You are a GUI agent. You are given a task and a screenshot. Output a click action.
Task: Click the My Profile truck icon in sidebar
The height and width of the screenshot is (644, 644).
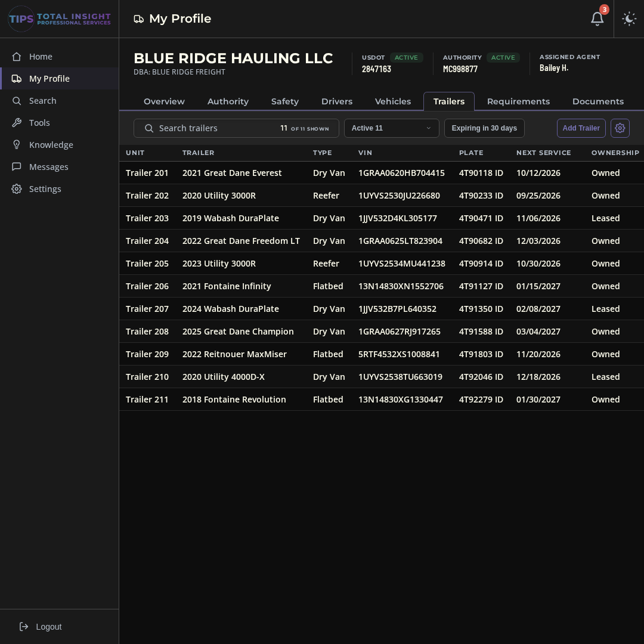17,79
